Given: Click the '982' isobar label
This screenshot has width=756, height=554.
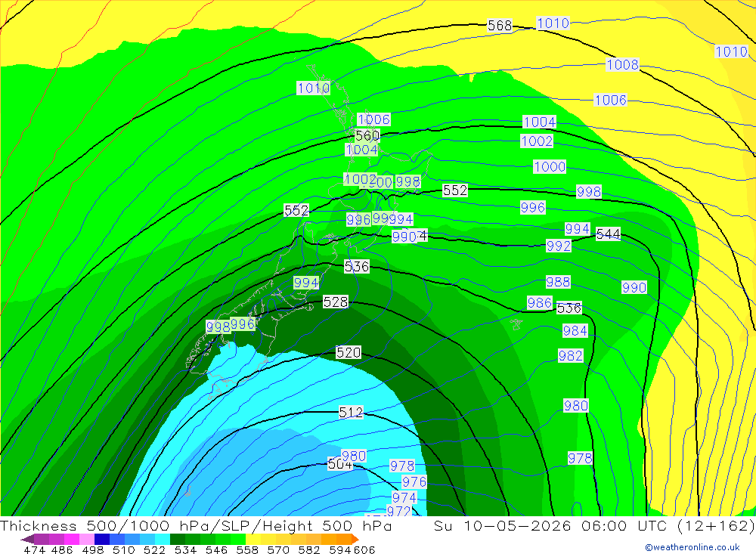Looking at the screenshot, I should [x=571, y=356].
